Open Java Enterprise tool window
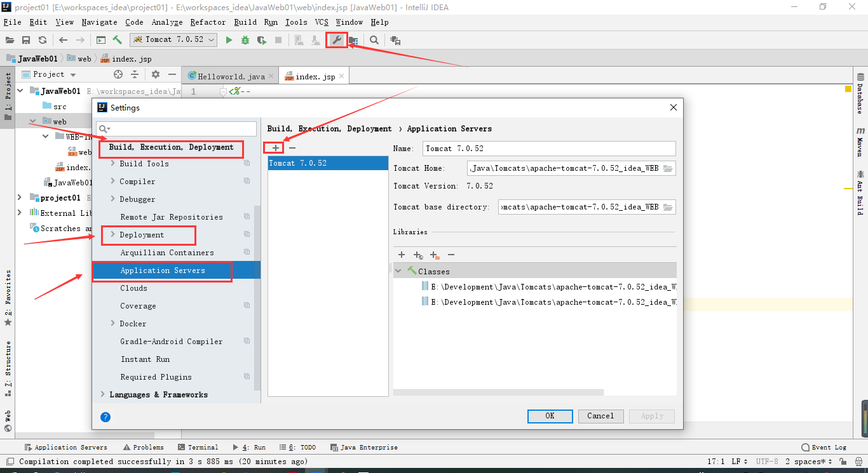 click(364, 447)
